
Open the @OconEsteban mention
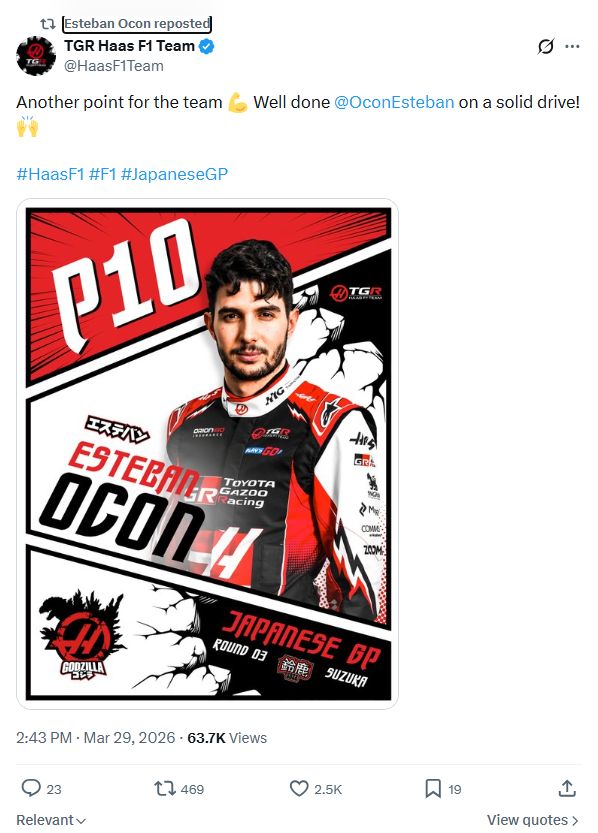394,102
